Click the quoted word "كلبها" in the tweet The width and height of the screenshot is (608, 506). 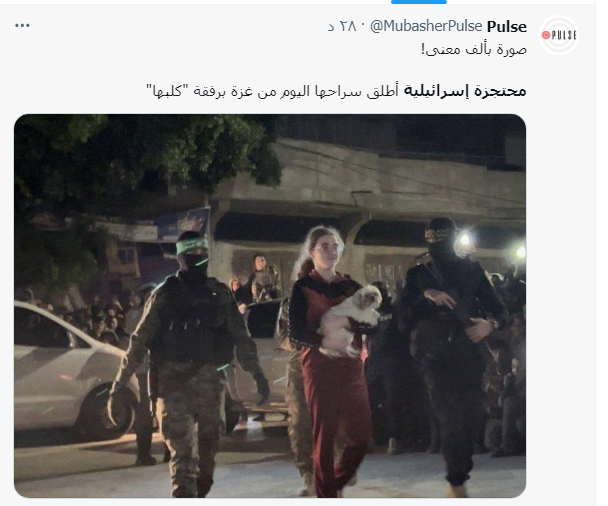[x=167, y=91]
